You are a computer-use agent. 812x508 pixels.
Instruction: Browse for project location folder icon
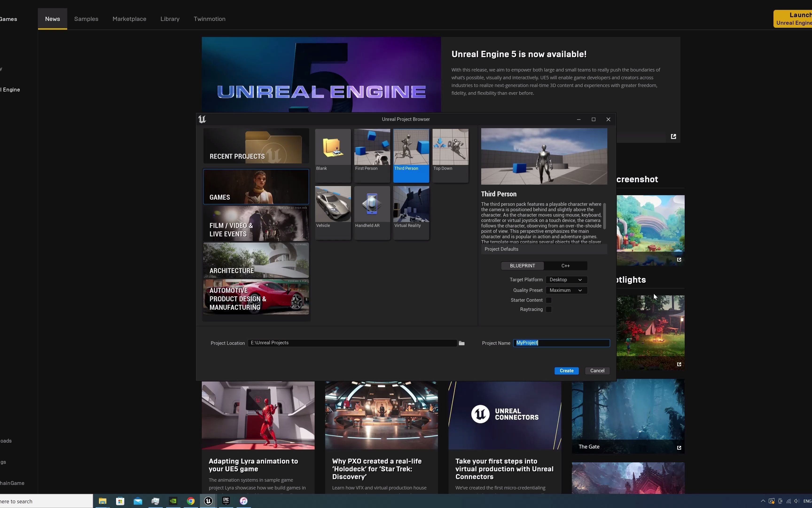462,343
